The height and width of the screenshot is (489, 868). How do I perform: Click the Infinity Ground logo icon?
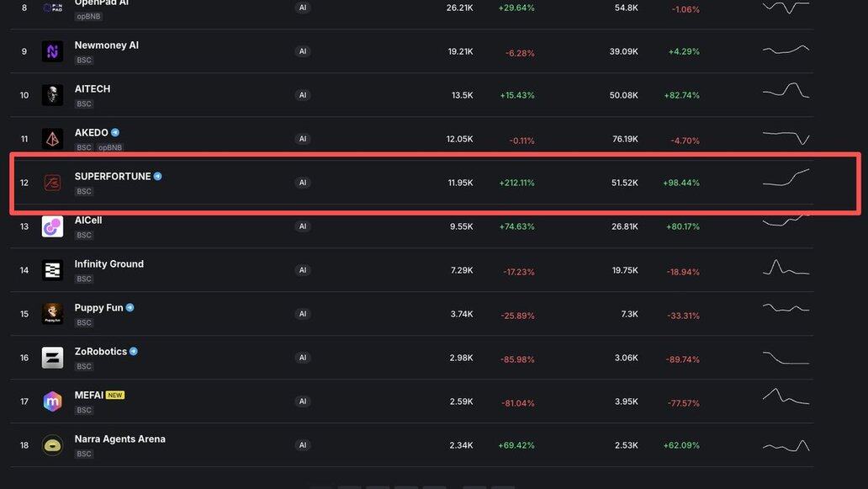pyautogui.click(x=53, y=270)
